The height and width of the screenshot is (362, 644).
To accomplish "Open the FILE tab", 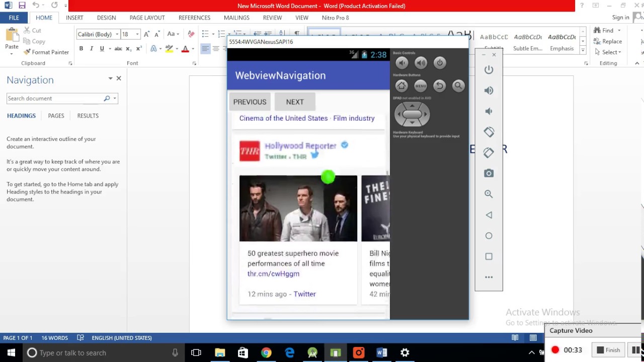I will (x=14, y=18).
